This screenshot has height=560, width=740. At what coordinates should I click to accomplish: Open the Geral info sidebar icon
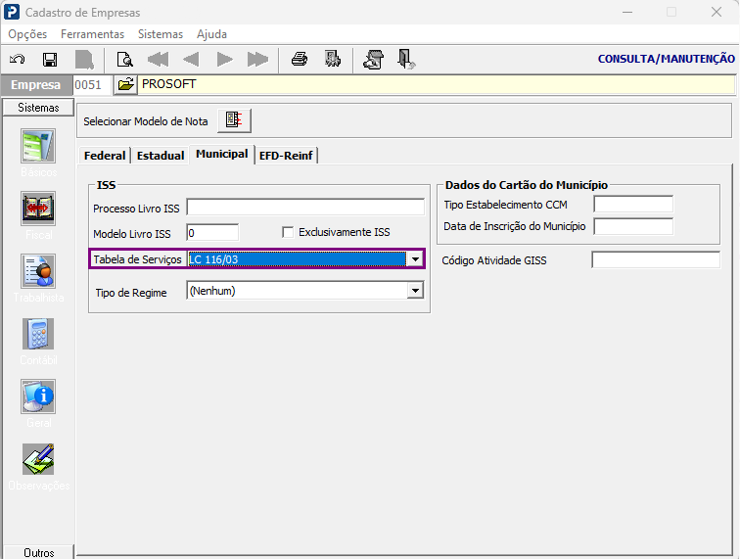coord(38,397)
